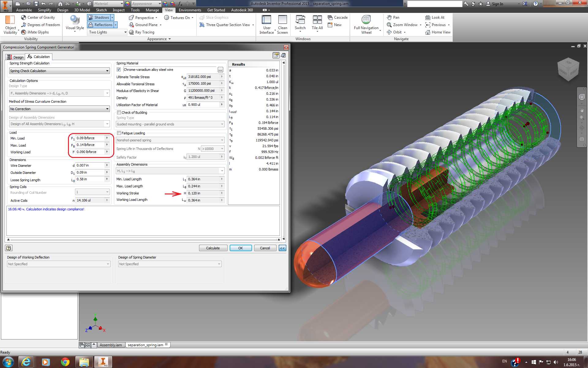Click the Center of Gravity icon
Viewport: 588px width, 368px height.
[24, 17]
